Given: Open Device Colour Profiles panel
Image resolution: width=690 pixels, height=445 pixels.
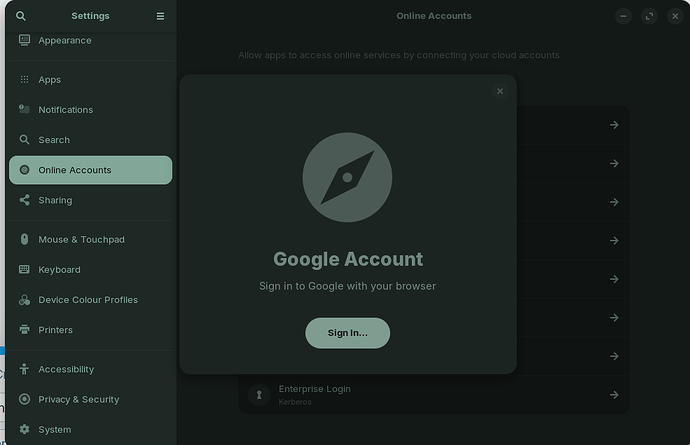Looking at the screenshot, I should (91, 299).
